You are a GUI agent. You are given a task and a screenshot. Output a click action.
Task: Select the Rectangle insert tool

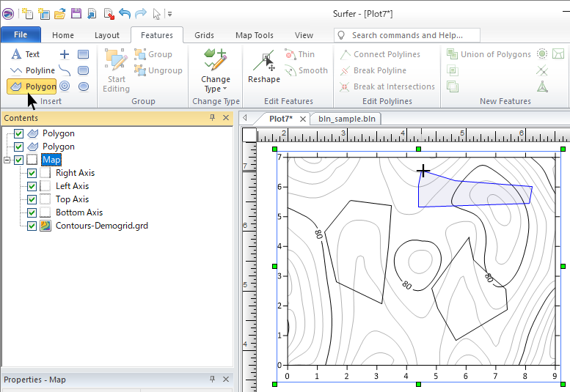click(x=83, y=54)
